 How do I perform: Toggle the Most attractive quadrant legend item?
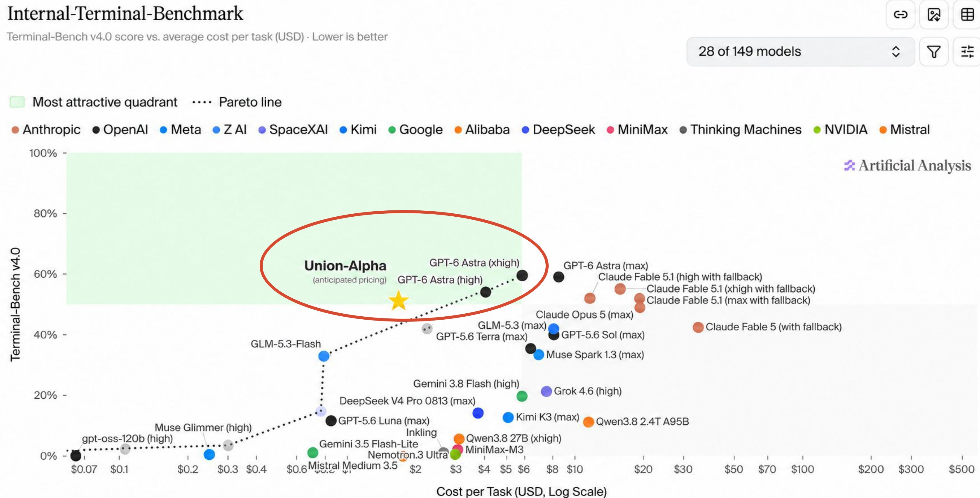point(94,102)
